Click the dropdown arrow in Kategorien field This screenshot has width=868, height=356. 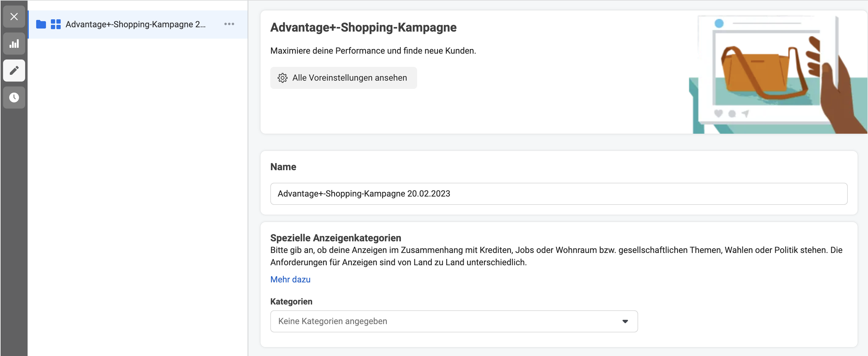coord(625,321)
